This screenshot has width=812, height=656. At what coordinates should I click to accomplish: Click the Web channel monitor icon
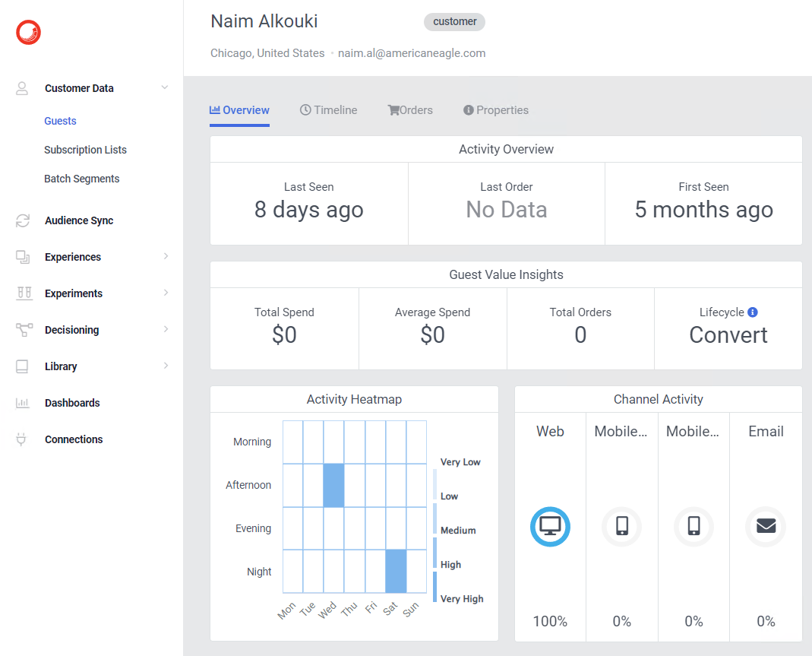click(x=550, y=527)
